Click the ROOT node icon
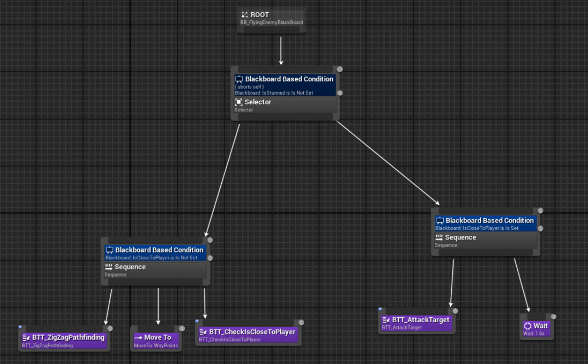 (x=245, y=15)
